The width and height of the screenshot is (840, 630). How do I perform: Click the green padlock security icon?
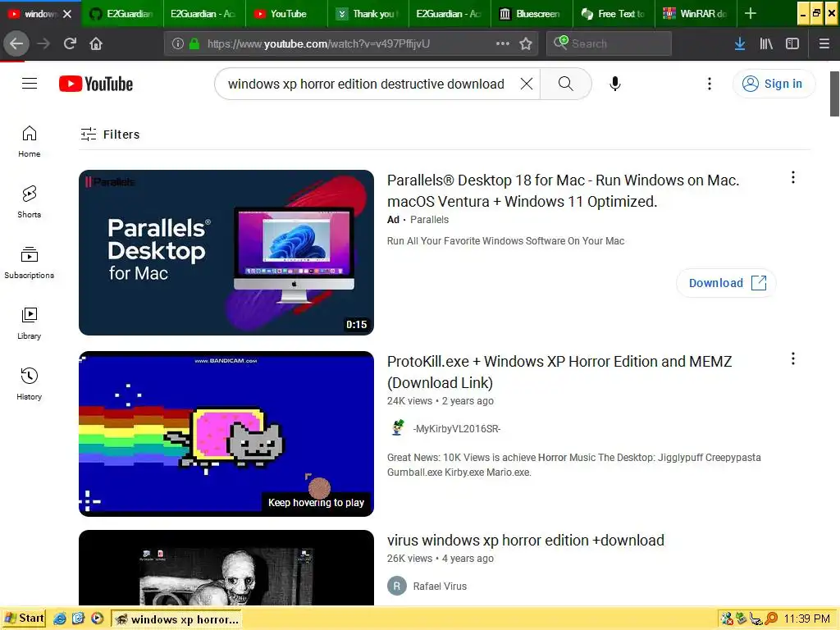point(194,43)
